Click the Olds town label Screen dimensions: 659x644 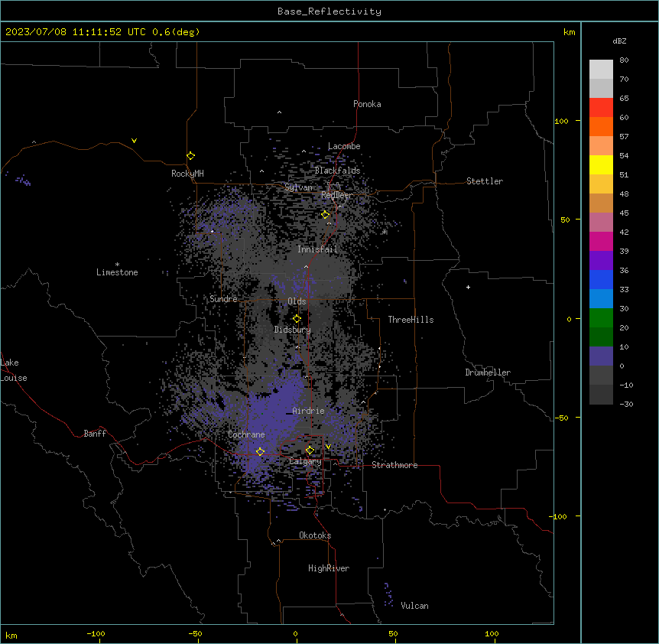click(x=297, y=301)
